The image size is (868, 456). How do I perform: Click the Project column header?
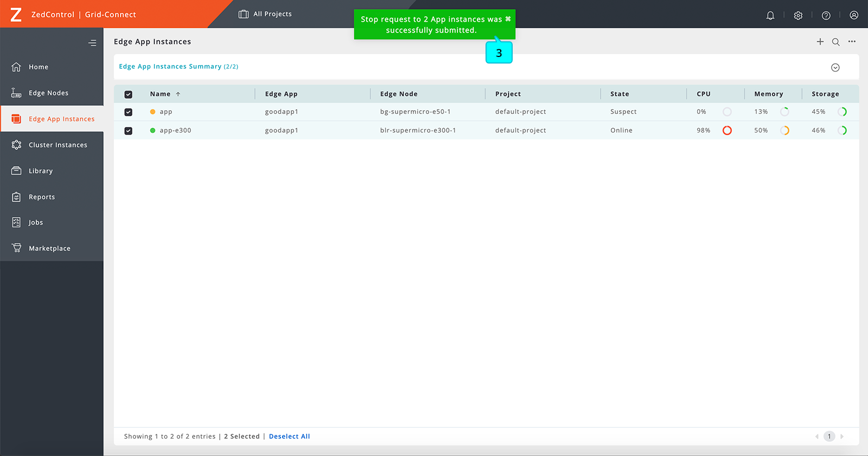508,94
